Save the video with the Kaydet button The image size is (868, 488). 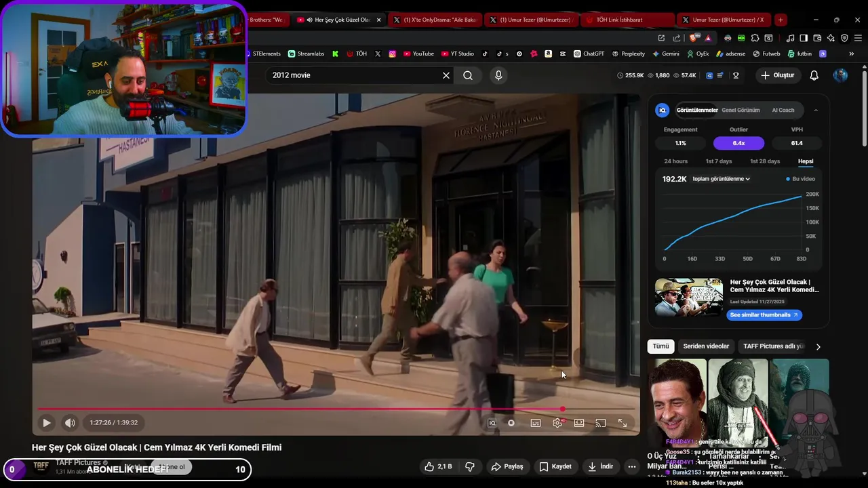[555, 466]
